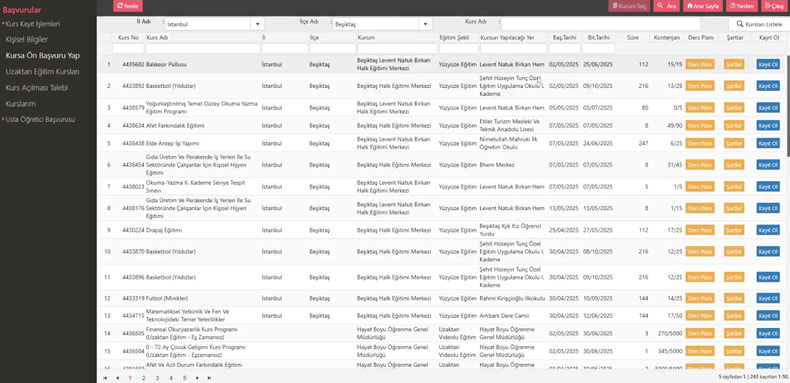Click Kayıt Ol for course 4433892
This screenshot has width=790, height=383.
[x=768, y=86]
